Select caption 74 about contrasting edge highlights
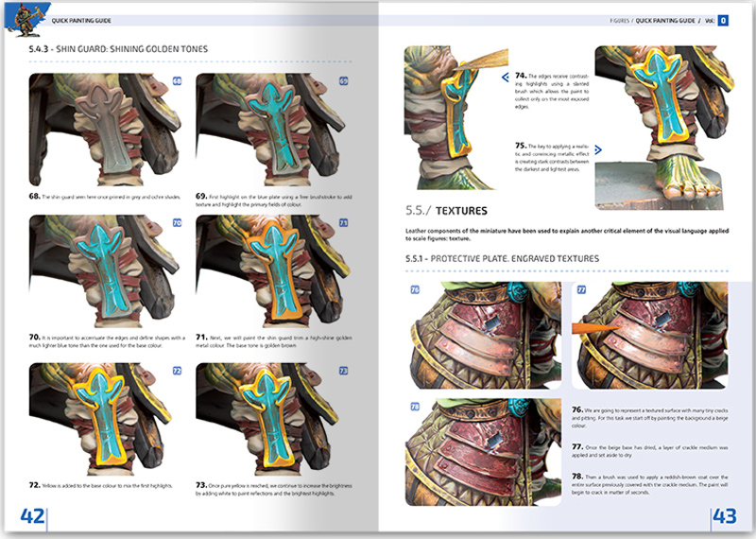This screenshot has width=756, height=539. (552, 91)
